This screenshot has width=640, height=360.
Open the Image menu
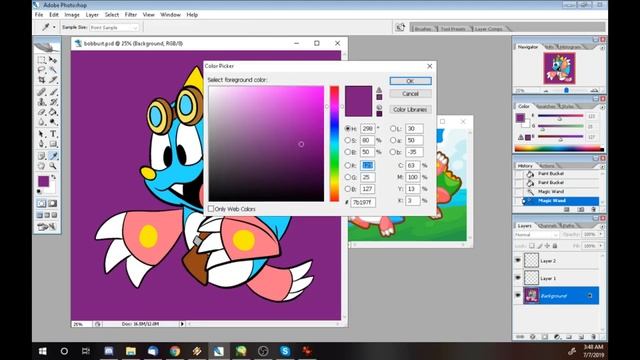coord(72,15)
